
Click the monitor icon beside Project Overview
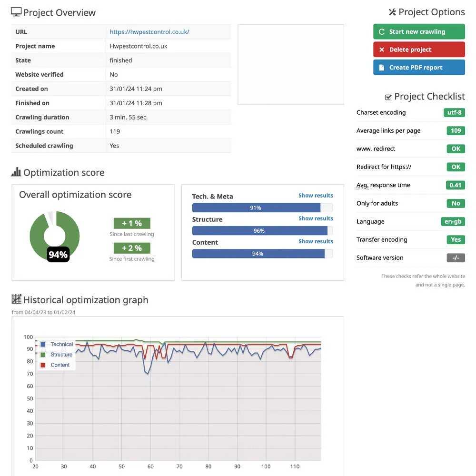[16, 12]
